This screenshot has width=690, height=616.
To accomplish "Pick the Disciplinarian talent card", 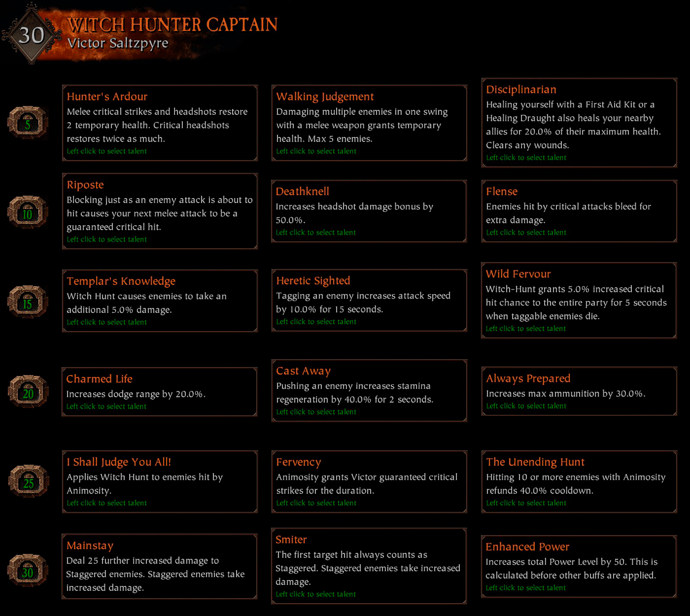I will click(579, 123).
